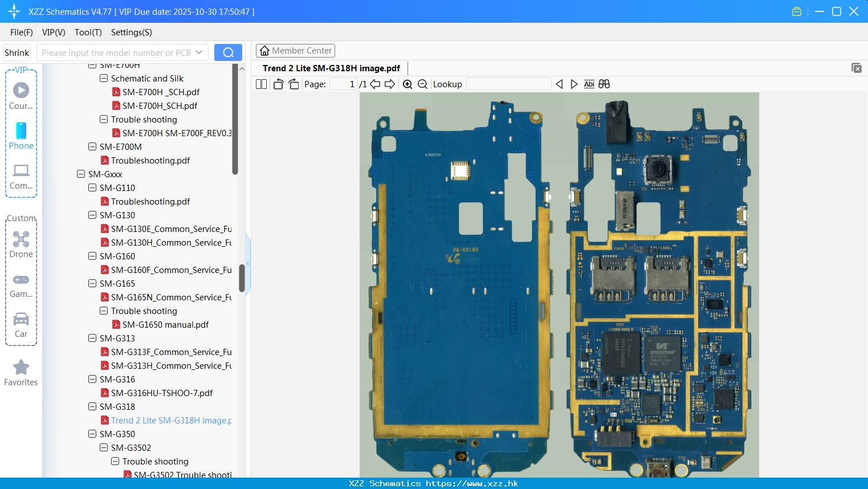Collapse the SM-G3502 node
Image resolution: width=868 pixels, height=489 pixels.
[104, 447]
